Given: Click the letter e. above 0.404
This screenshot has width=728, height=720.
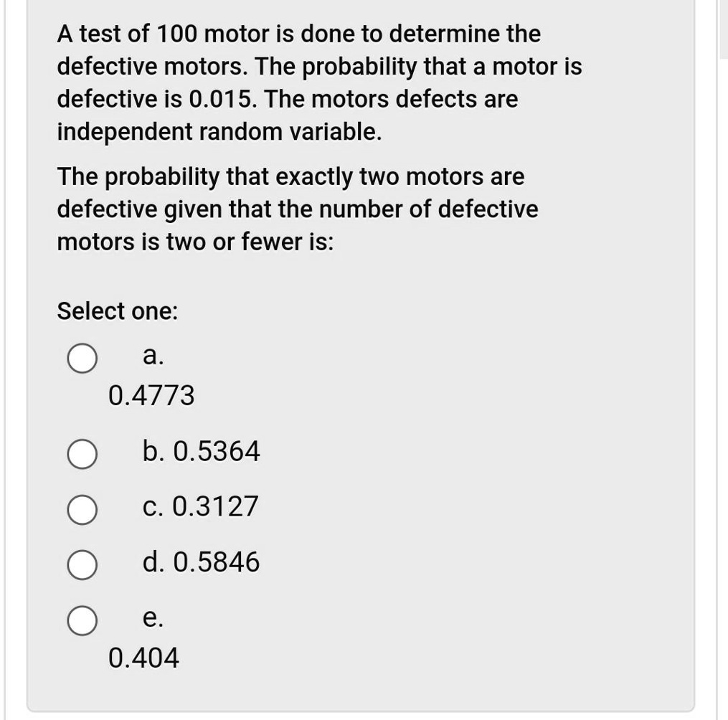Looking at the screenshot, I should click(153, 617).
